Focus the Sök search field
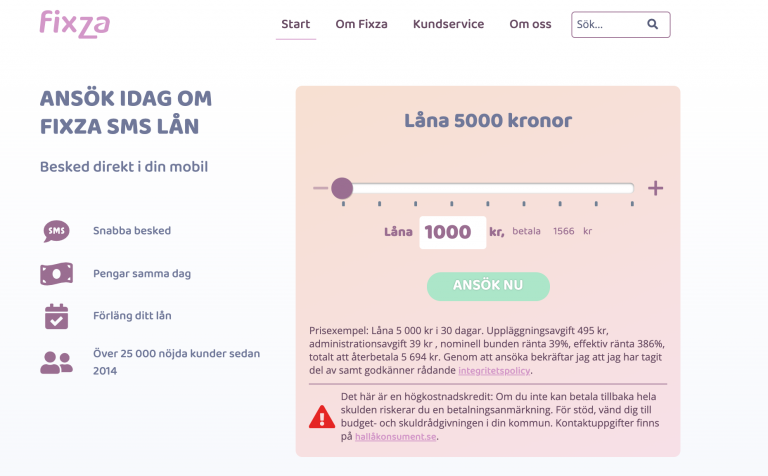 pyautogui.click(x=607, y=25)
